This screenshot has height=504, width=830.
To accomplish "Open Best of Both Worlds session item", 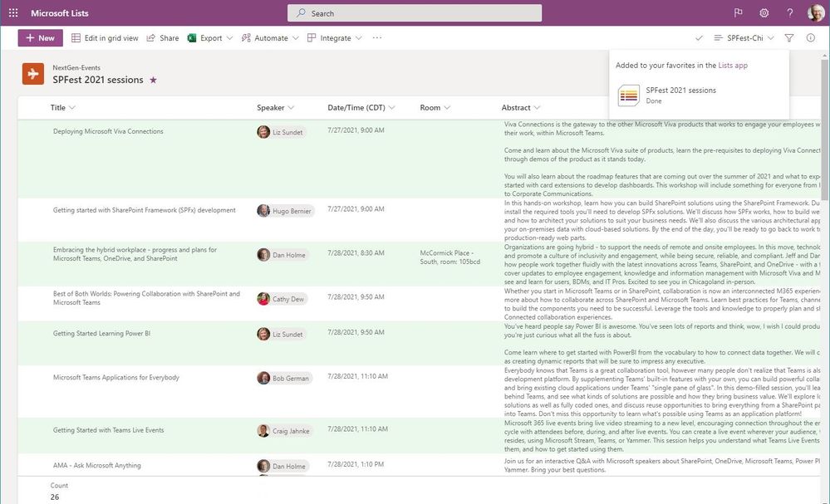I will coord(146,298).
